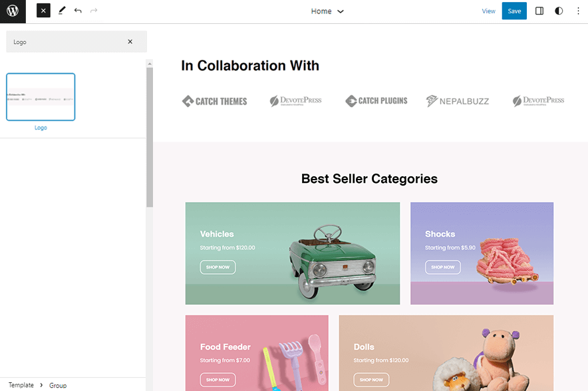Click the inserter panel scrollbar up arrow
The height and width of the screenshot is (391, 588).
pyautogui.click(x=149, y=64)
